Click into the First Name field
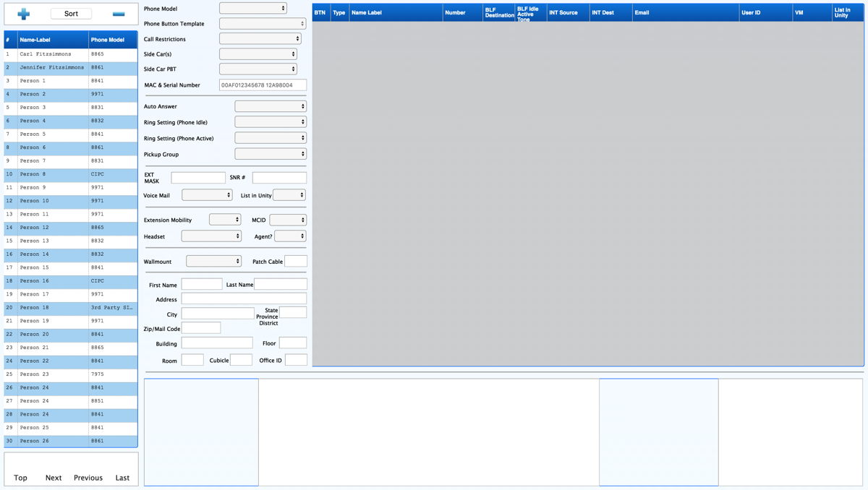The image size is (868, 490). (202, 285)
